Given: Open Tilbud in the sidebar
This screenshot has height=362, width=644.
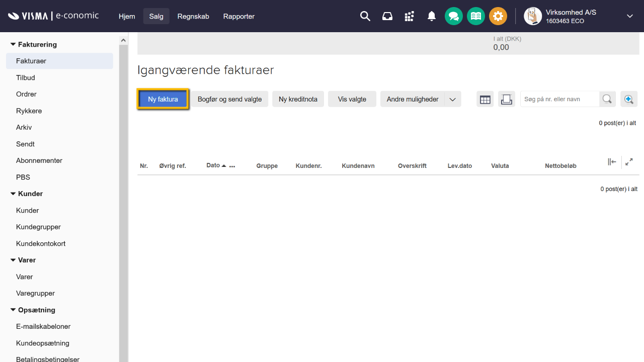Looking at the screenshot, I should 26,77.
